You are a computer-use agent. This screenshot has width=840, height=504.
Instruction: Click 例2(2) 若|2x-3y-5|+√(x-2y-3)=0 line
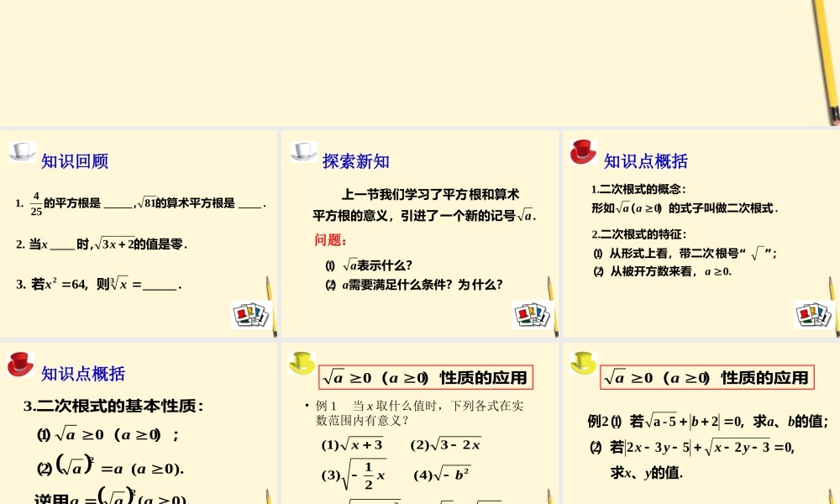point(692,447)
